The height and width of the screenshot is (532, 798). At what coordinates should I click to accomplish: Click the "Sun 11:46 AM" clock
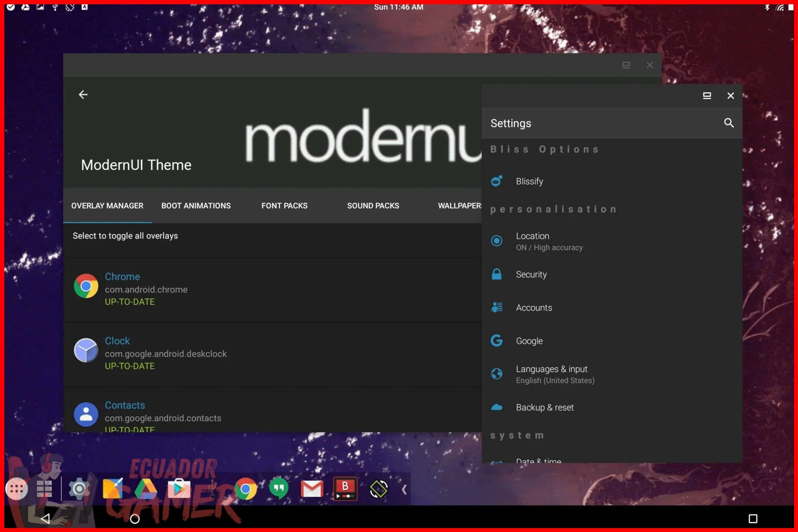[x=399, y=7]
